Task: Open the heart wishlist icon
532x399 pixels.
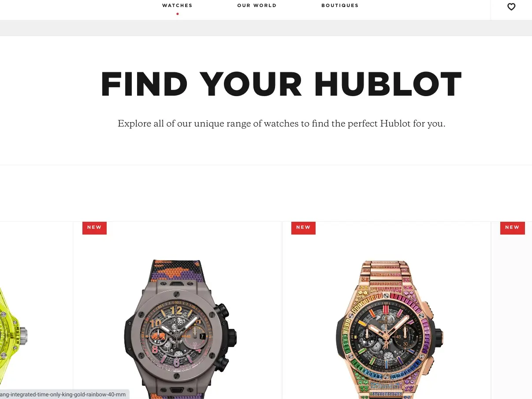Action: [511, 7]
